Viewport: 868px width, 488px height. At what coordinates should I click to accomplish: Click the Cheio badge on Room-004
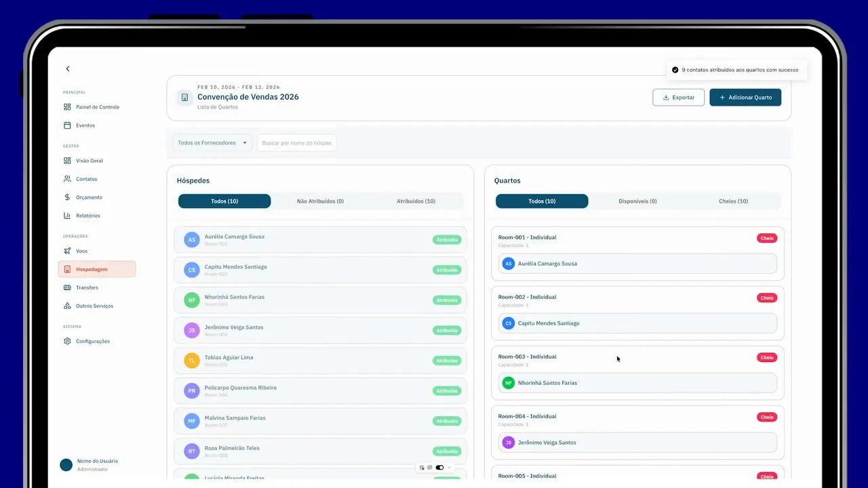pyautogui.click(x=767, y=417)
